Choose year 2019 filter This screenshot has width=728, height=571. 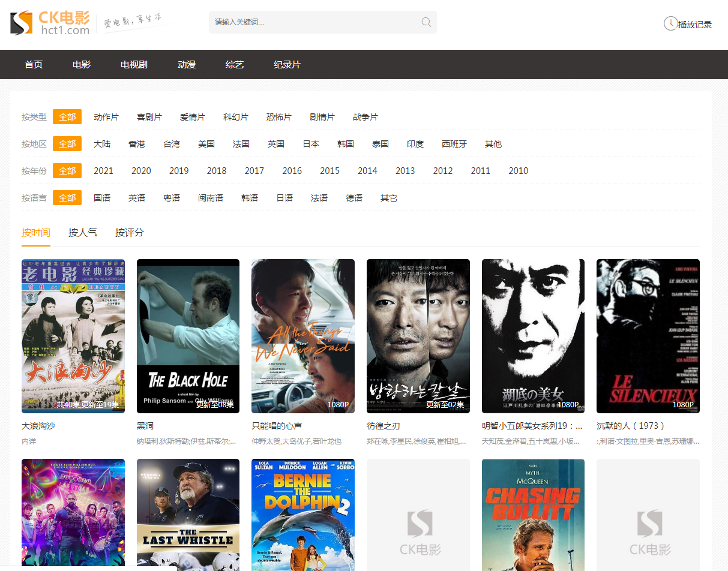179,171
